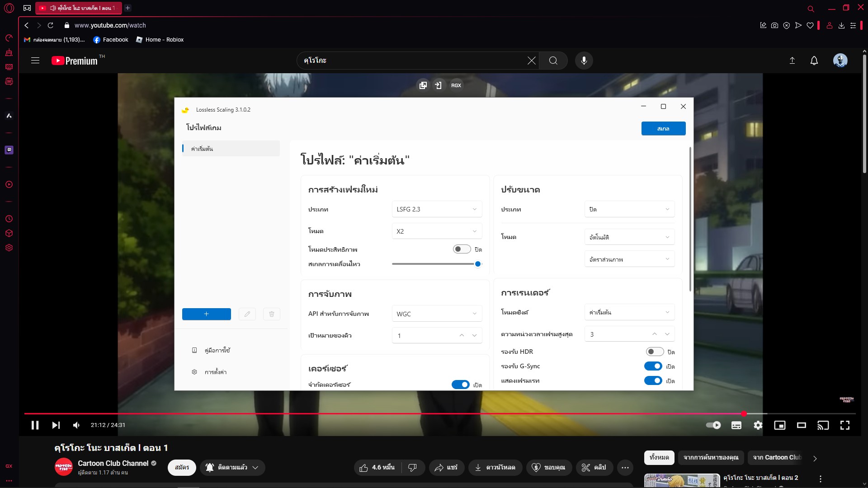The image size is (868, 488).
Task: Open the video pop-out icon above player
Action: coord(423,85)
